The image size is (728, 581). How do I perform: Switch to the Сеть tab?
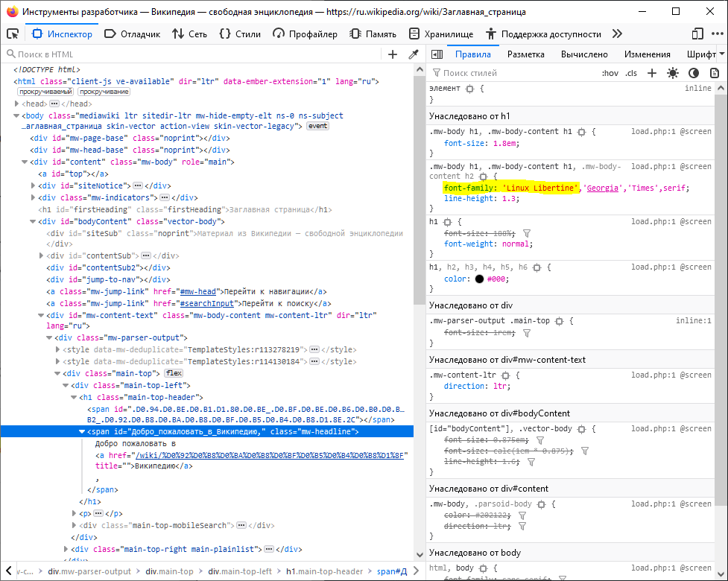pos(189,34)
